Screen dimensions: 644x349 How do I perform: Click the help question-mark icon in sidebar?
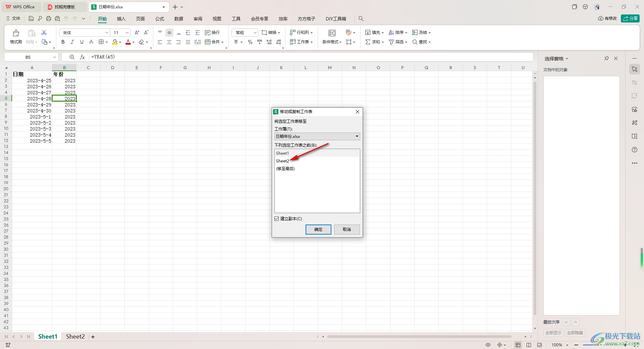coord(635,150)
